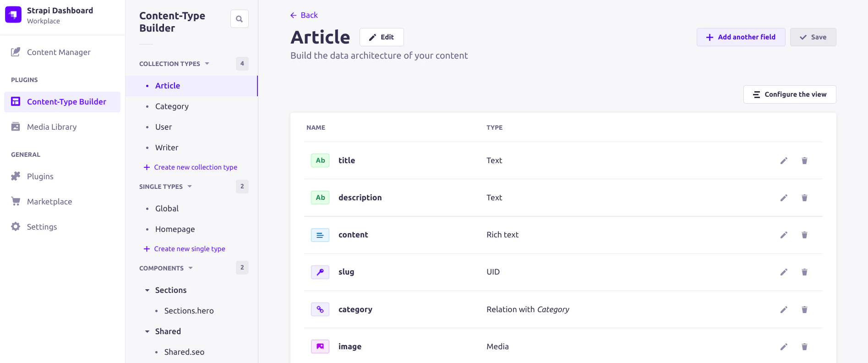
Task: Open the search in Content-Type Builder
Action: coord(239,19)
